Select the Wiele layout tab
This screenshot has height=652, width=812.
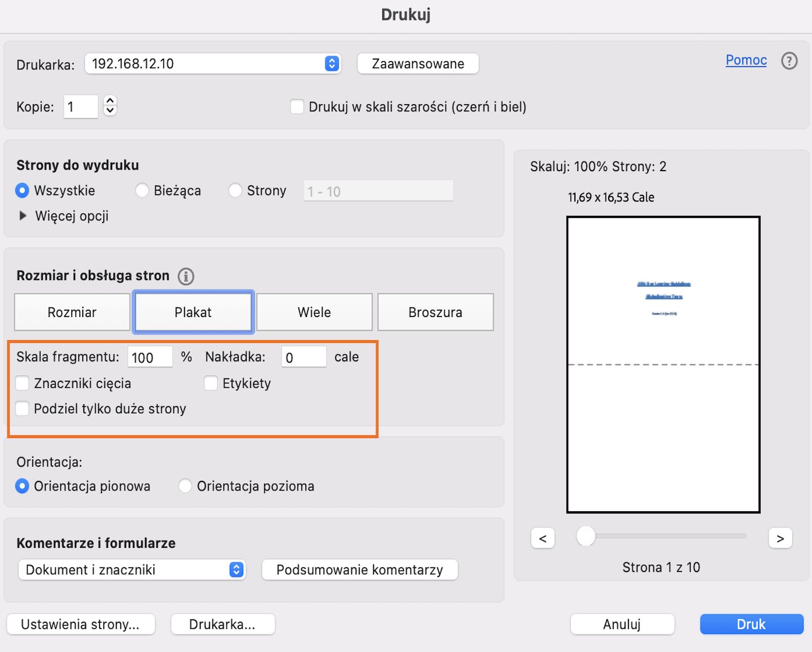point(314,312)
